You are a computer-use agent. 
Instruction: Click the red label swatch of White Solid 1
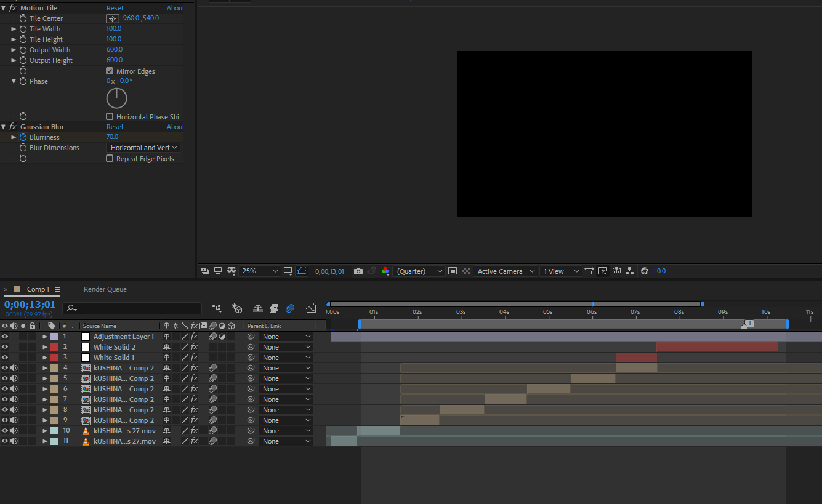[54, 358]
